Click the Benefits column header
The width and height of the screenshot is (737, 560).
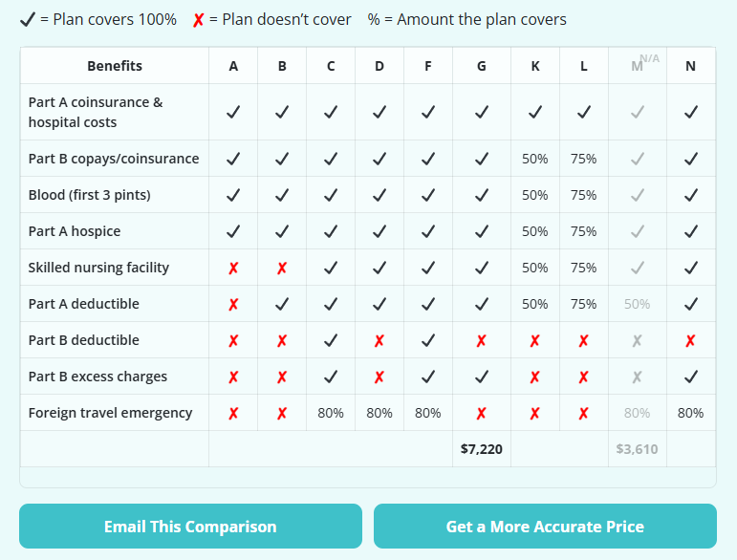click(115, 66)
